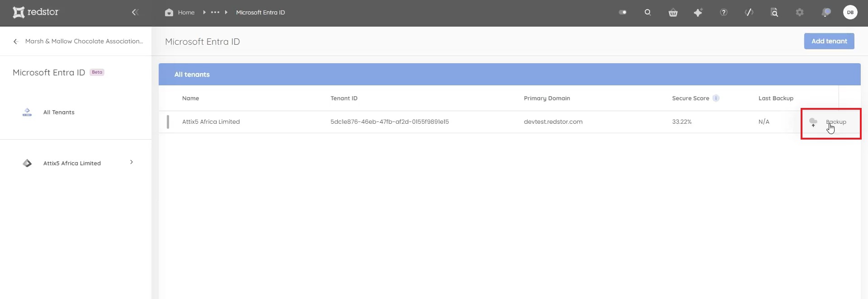Click the Backup button for Attix5 Africa
Screen dimensions: 868x299
836,122
